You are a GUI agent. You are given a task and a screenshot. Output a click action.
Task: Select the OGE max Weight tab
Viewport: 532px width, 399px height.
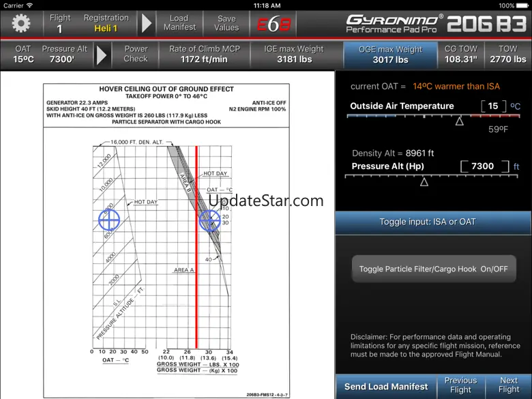[x=390, y=55]
